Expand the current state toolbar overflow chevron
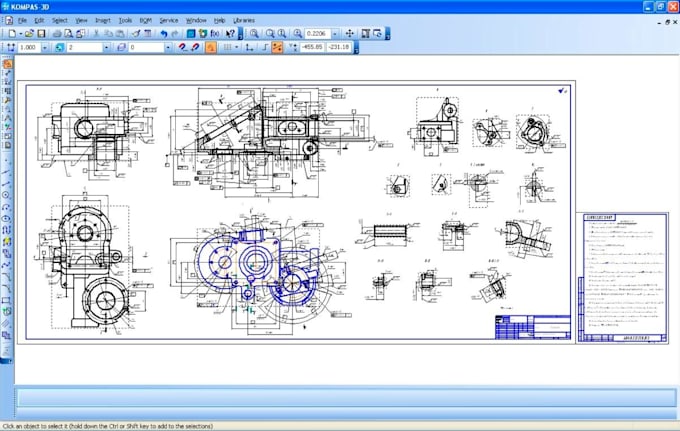680x431 pixels. coord(356,47)
